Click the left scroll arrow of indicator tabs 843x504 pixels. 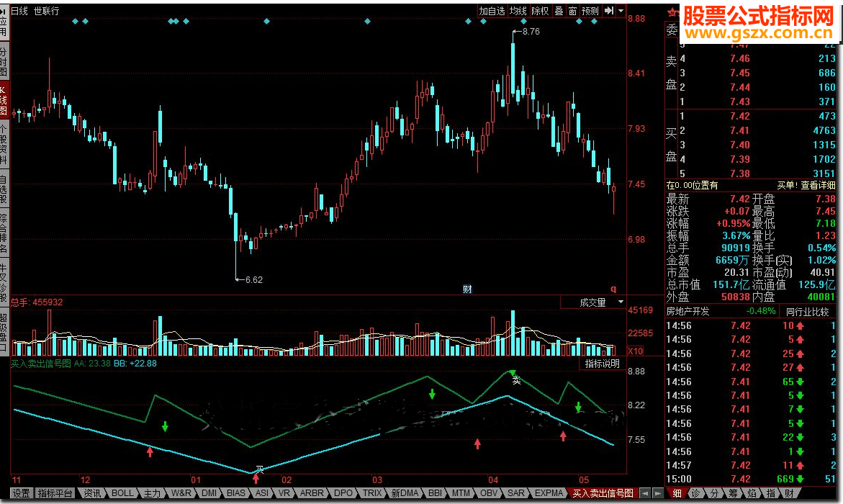coord(645,493)
